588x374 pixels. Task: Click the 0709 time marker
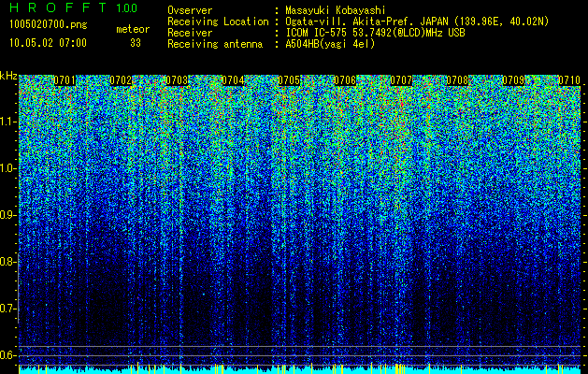click(x=513, y=80)
